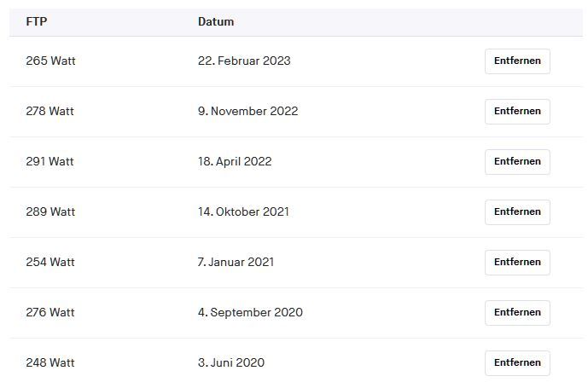Click the 276 Watt value

pyautogui.click(x=50, y=313)
